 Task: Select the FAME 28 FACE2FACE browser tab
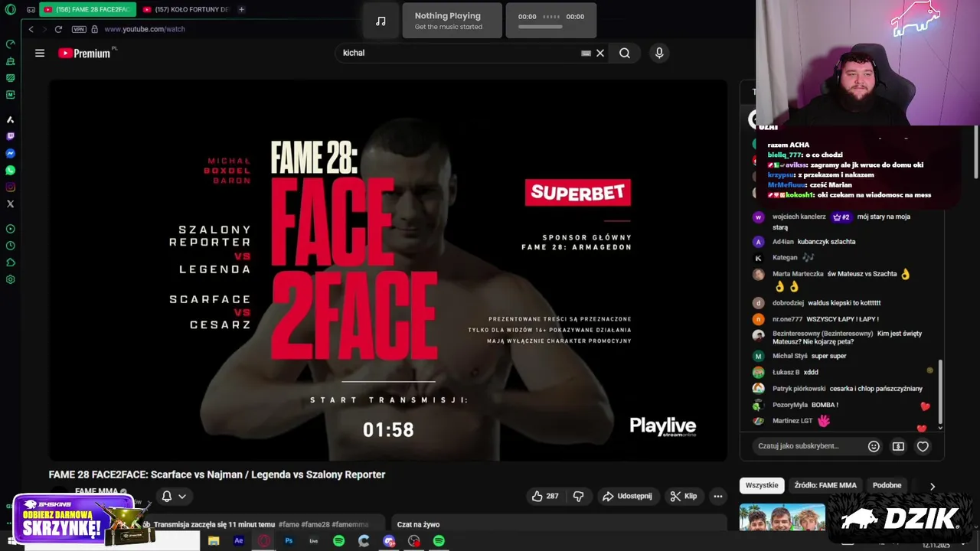pos(87,9)
